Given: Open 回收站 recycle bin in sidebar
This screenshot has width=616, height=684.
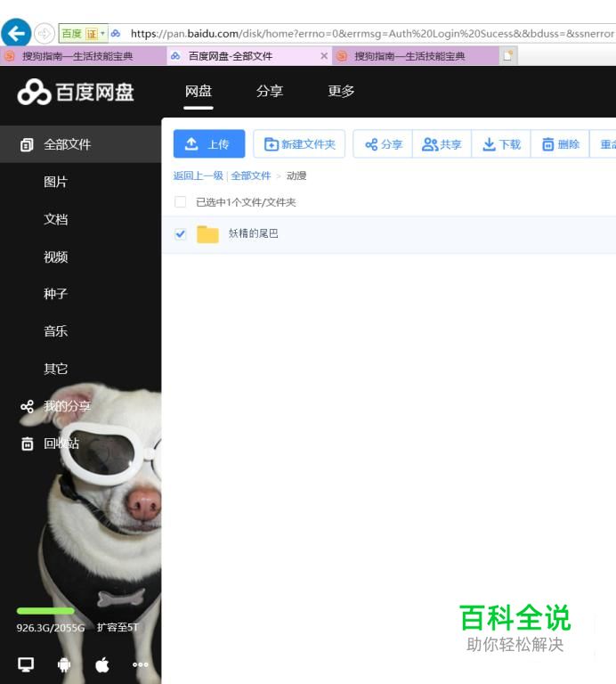Looking at the screenshot, I should click(x=61, y=444).
